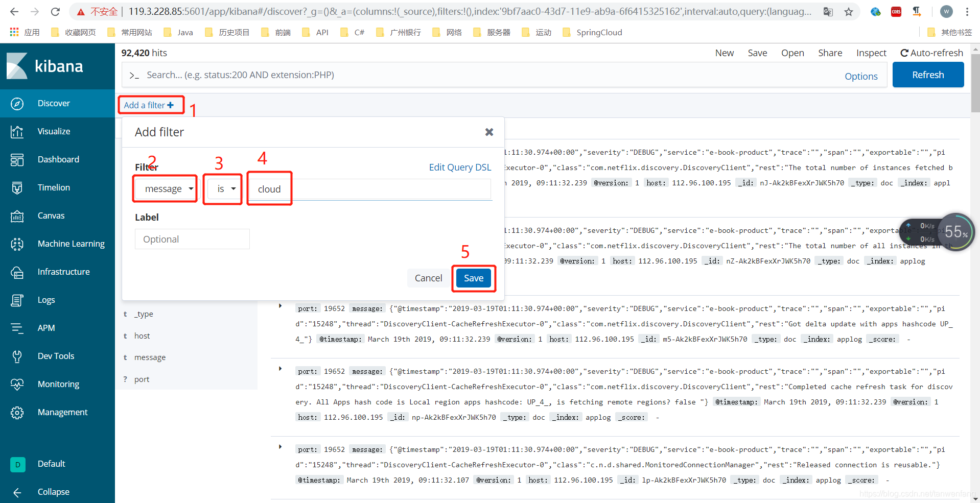The image size is (980, 503).
Task: Click the Default space avatar icon
Action: pyautogui.click(x=17, y=464)
